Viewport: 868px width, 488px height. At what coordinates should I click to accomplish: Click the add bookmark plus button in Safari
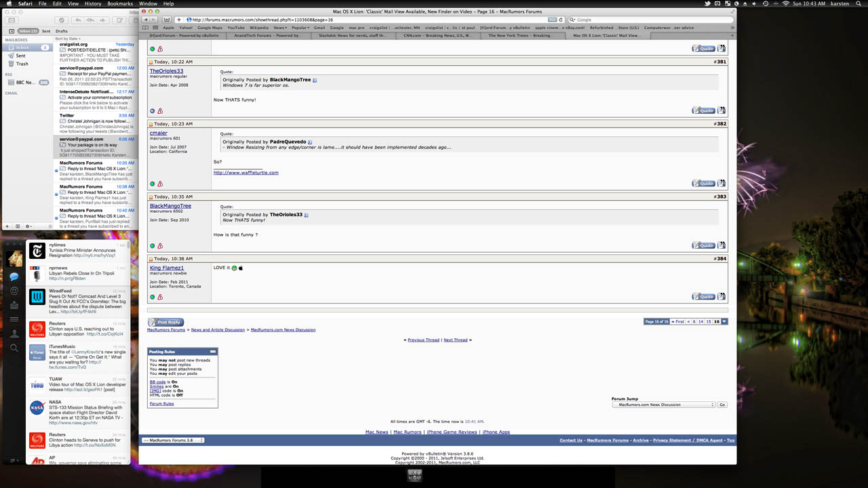click(x=179, y=20)
